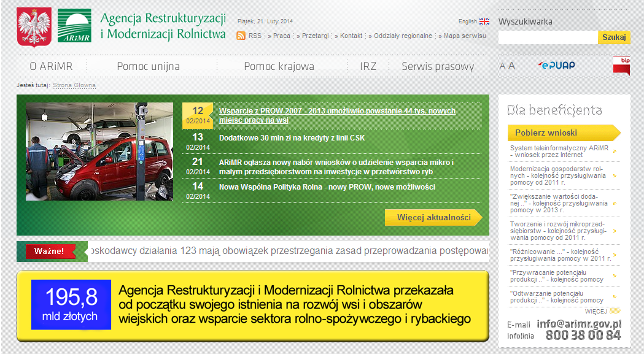Viewport: 644px width, 354px height.
Task: Click the Szukaj search button
Action: pos(614,37)
